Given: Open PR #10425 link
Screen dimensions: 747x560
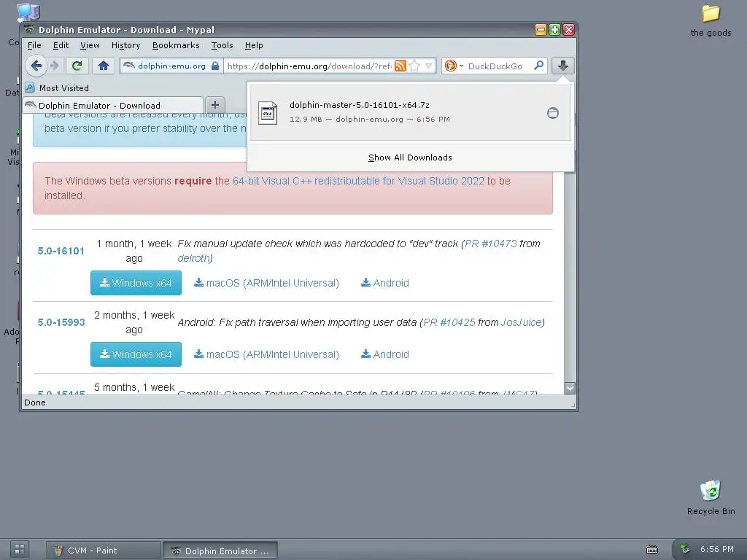Looking at the screenshot, I should 449,322.
